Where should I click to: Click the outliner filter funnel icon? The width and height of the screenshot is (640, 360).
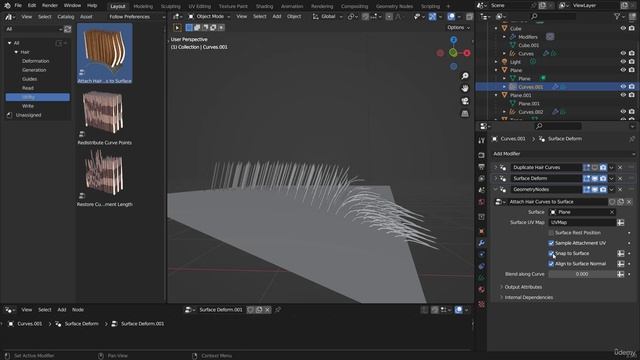point(617,16)
